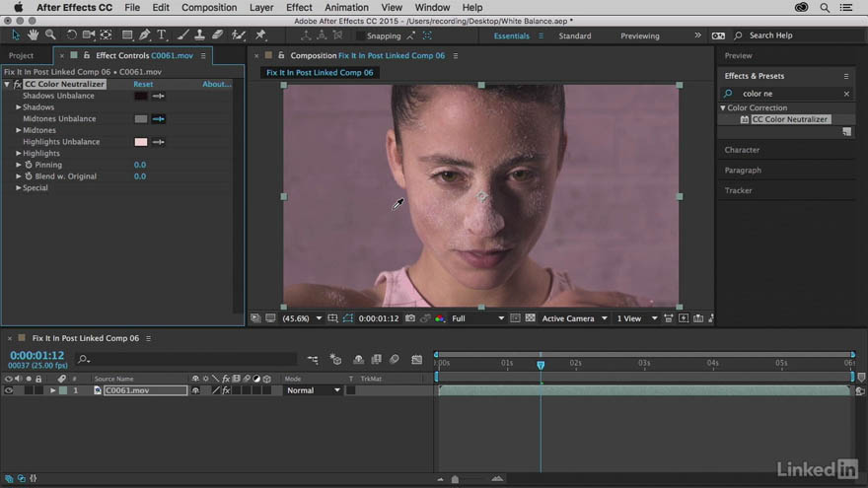Image resolution: width=868 pixels, height=488 pixels.
Task: Expand the Special property group
Action: 19,188
